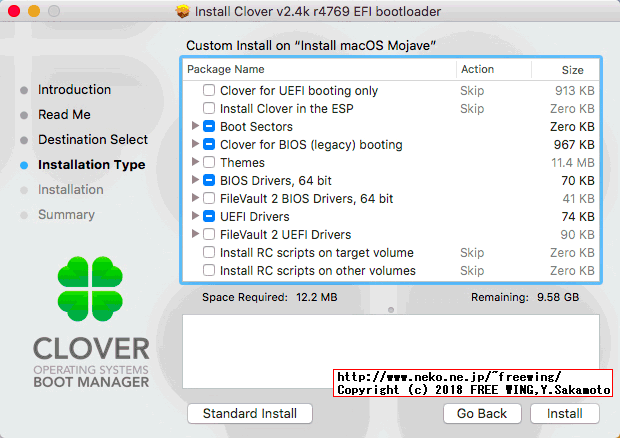Click the Standard Install button
Viewport: 620px width, 438px height.
tap(250, 413)
